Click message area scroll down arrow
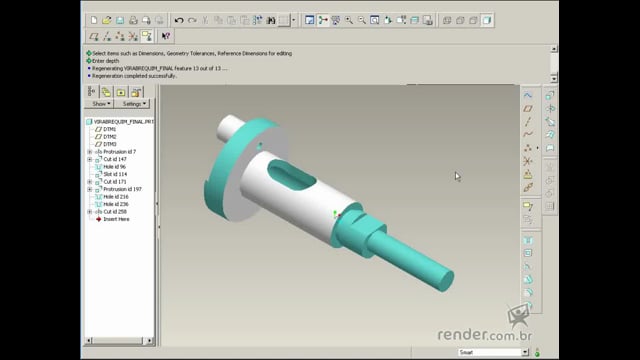The image size is (640, 360). 554,78
